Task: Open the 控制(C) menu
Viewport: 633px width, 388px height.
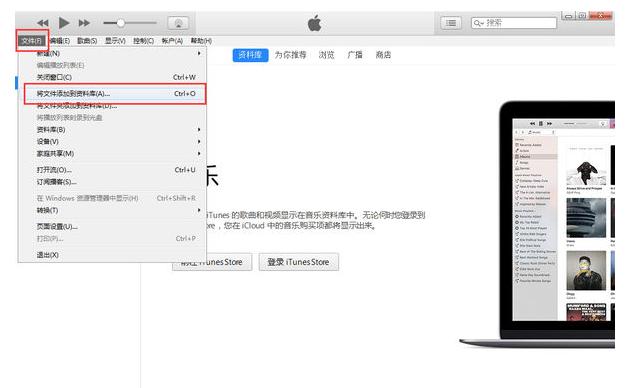Action: point(143,41)
